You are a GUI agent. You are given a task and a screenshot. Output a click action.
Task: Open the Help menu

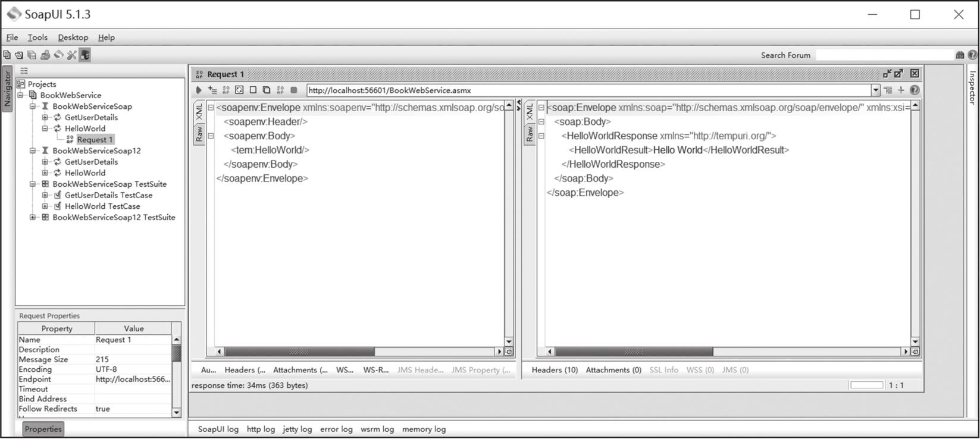point(107,37)
